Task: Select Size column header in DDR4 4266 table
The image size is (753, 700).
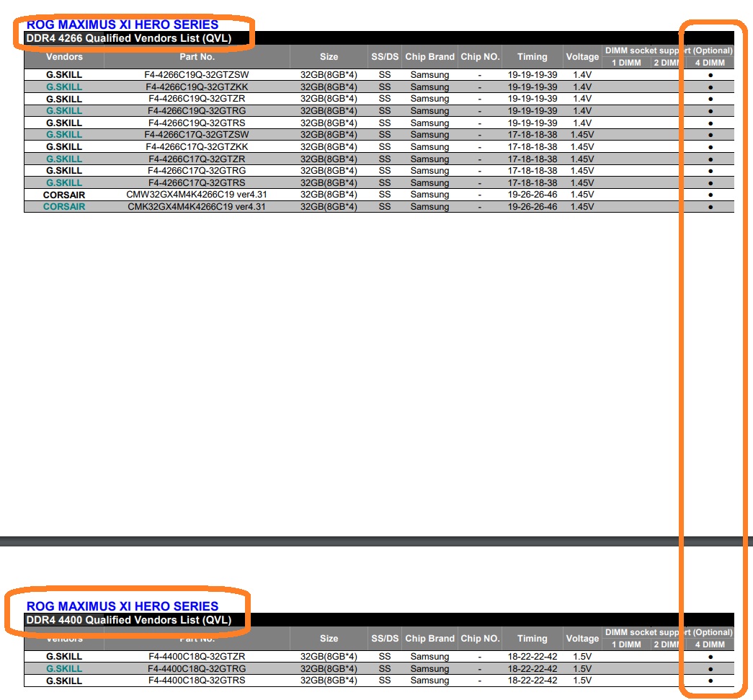Action: pyautogui.click(x=329, y=57)
